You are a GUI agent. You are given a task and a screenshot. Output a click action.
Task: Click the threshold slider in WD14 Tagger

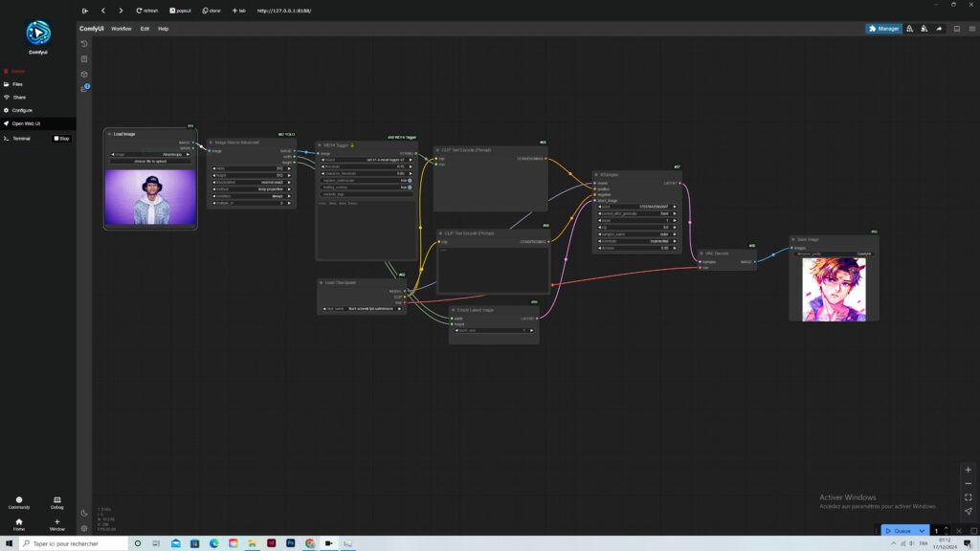365,166
